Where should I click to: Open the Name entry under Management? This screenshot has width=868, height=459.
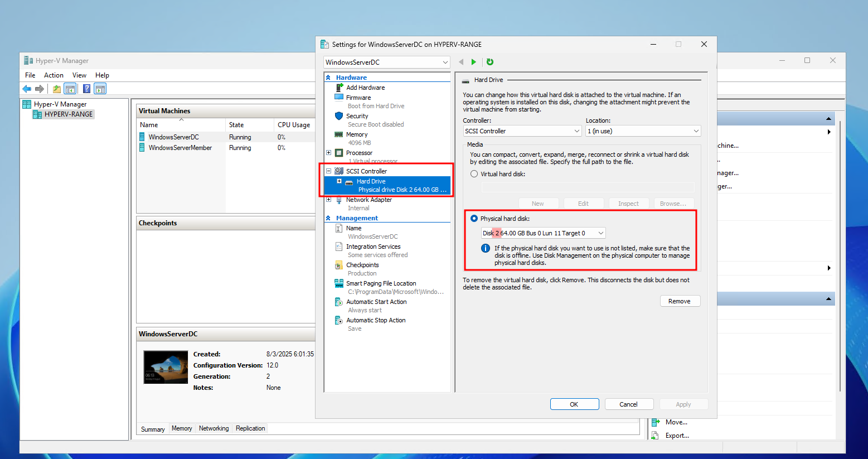click(353, 228)
